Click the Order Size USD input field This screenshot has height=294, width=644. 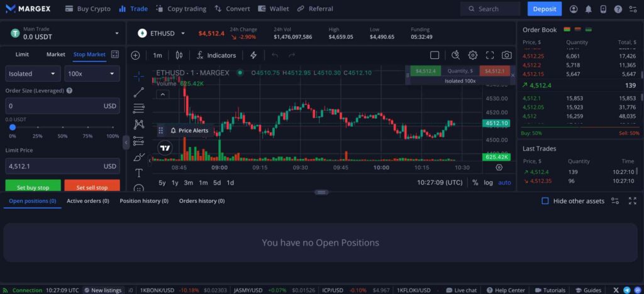[x=62, y=106]
